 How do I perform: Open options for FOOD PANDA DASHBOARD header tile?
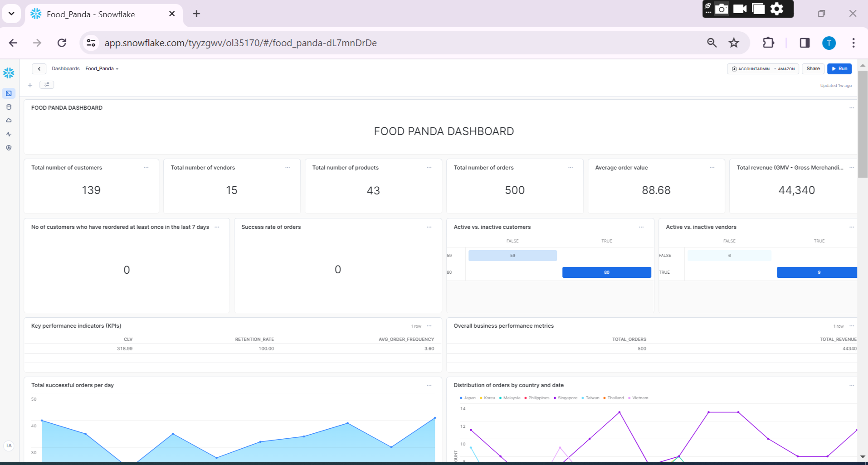(x=852, y=107)
